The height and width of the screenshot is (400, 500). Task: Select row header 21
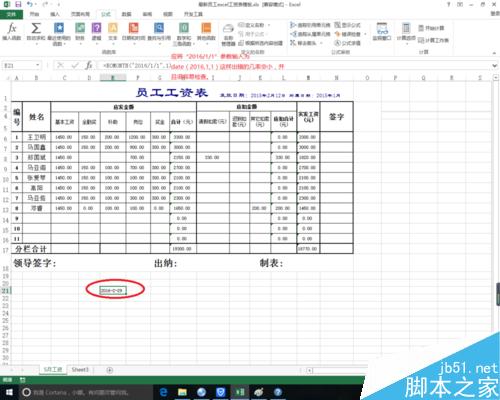(6, 291)
